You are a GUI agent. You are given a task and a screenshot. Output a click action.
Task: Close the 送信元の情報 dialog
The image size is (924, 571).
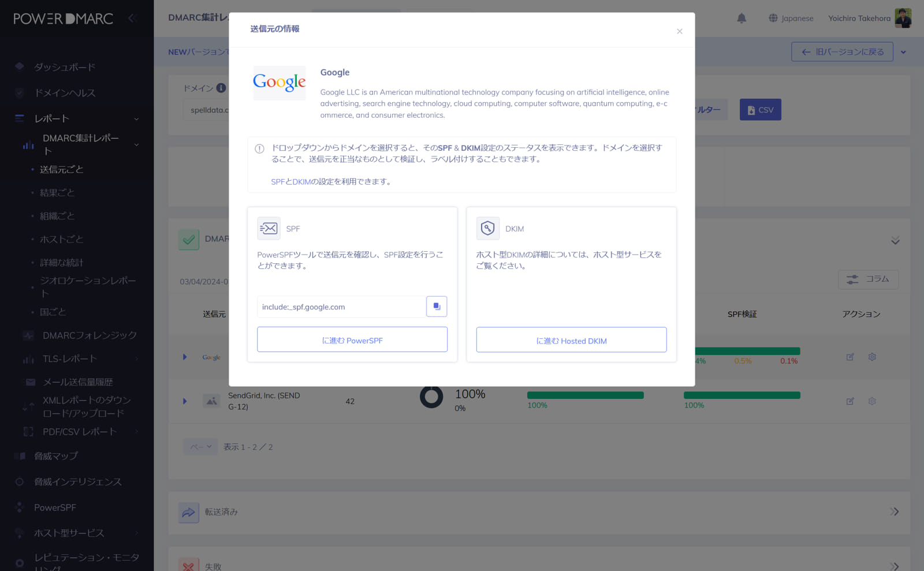coord(680,31)
